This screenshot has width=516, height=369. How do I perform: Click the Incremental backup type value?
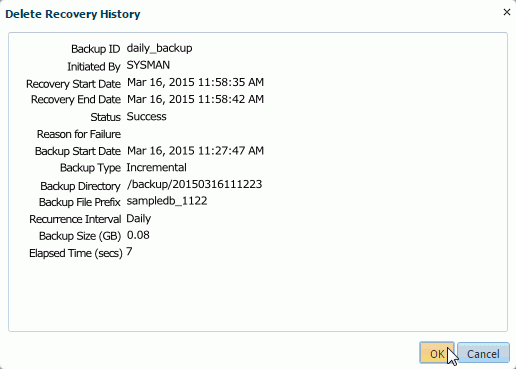pos(156,167)
